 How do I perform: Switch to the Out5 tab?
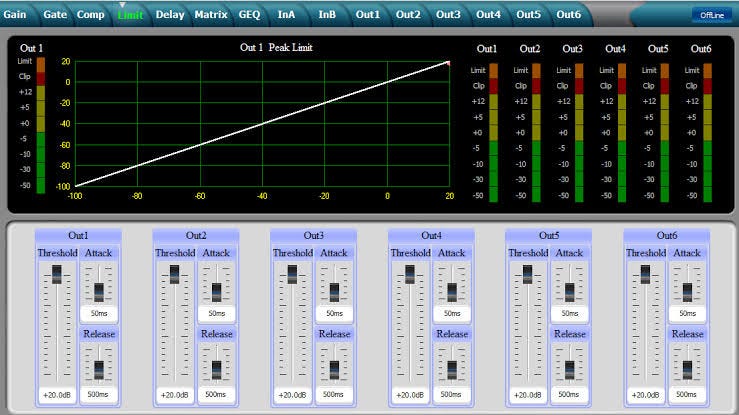(x=528, y=15)
